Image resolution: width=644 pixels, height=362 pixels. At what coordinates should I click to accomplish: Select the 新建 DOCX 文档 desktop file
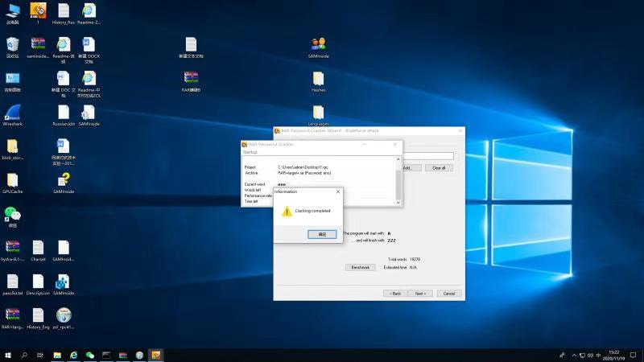89,50
